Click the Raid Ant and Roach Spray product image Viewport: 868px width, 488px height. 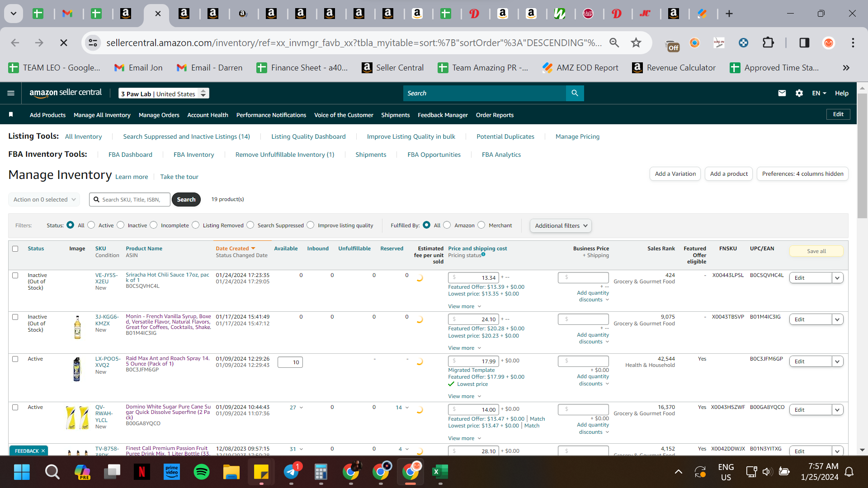pos(77,369)
